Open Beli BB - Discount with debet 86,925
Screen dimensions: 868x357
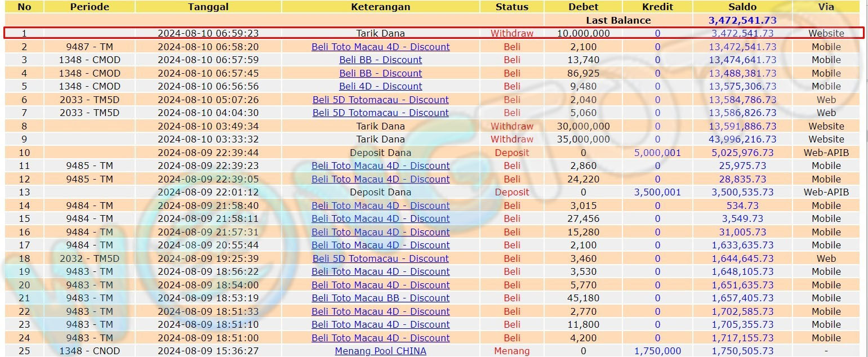point(380,73)
